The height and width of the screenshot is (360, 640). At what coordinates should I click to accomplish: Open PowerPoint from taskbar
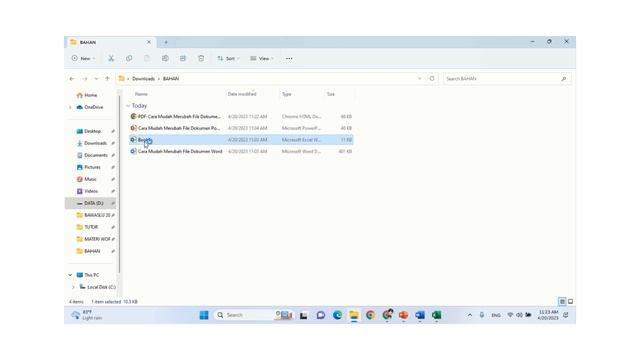point(403,315)
